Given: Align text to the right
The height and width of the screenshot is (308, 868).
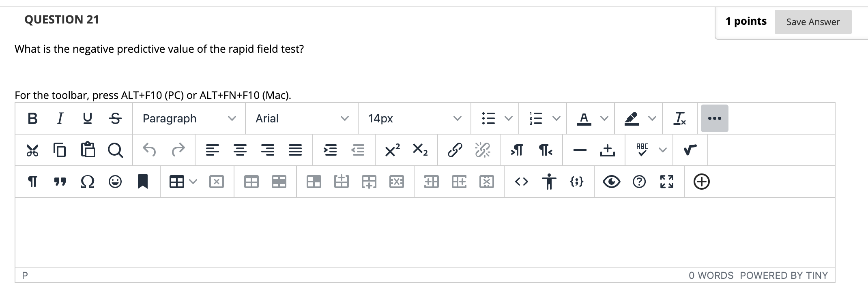Looking at the screenshot, I should click(x=267, y=150).
